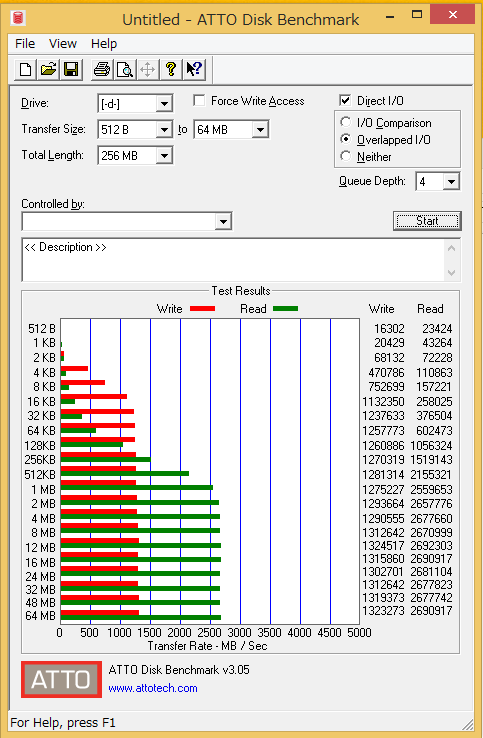483x738 pixels.
Task: Minimize the ATTO Disk Benchmark window
Action: click(390, 15)
